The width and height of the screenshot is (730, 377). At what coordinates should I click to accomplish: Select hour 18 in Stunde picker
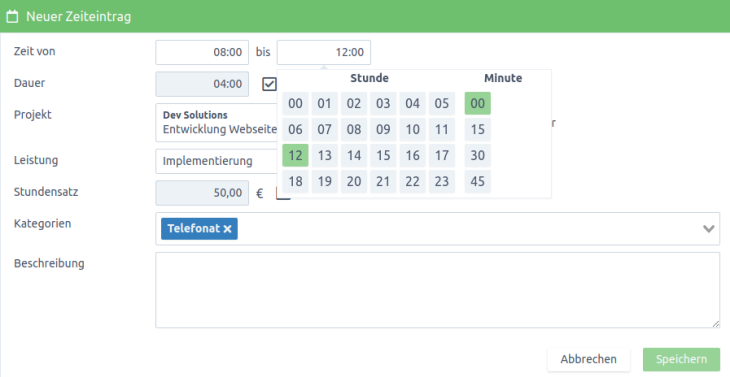(x=295, y=182)
